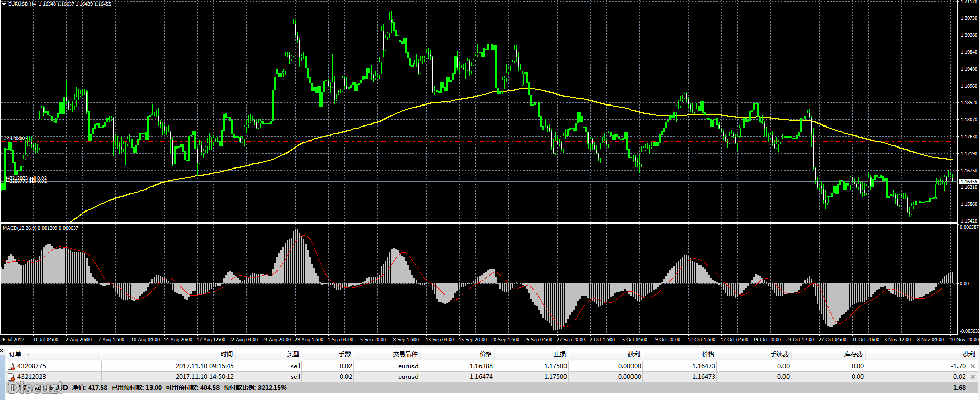980x400 pixels.
Task: Click the order icon beside 43208775
Action: 11,366
